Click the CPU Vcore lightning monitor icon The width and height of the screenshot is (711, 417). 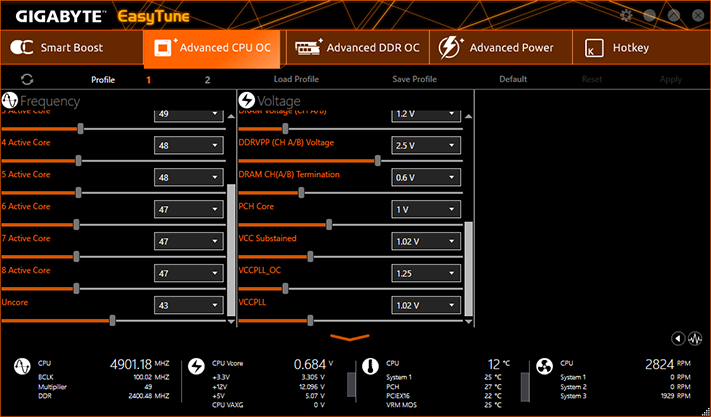click(x=196, y=366)
